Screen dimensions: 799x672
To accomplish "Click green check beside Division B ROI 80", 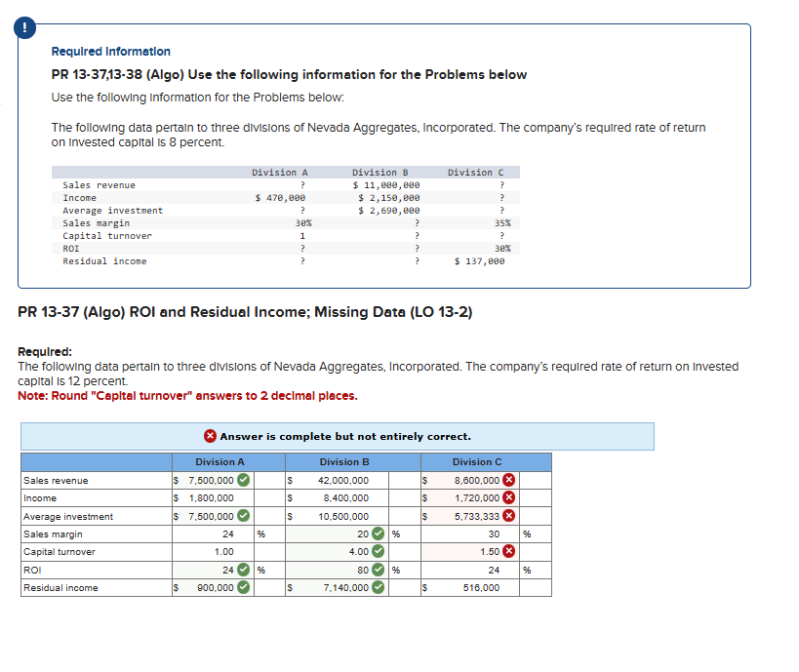I will click(379, 570).
